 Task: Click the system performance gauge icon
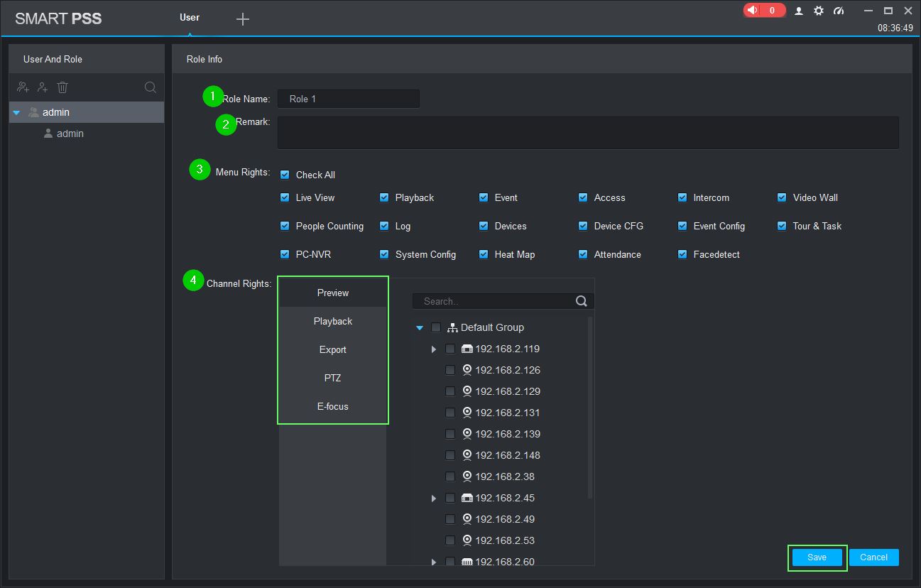[x=839, y=11]
